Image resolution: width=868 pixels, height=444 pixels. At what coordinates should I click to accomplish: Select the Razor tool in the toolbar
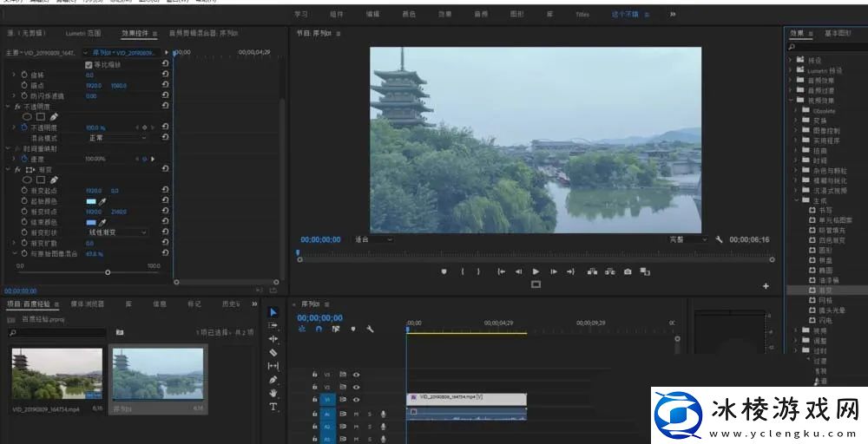pyautogui.click(x=273, y=353)
